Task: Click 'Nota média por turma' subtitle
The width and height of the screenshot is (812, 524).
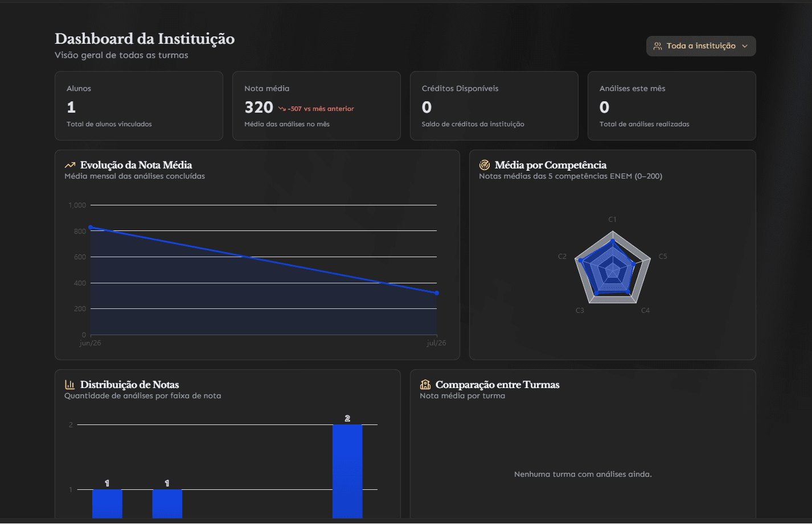Action: coord(462,396)
